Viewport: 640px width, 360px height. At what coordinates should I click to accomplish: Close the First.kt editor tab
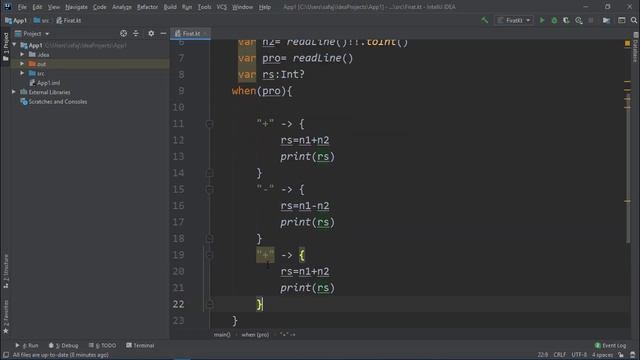[206, 33]
